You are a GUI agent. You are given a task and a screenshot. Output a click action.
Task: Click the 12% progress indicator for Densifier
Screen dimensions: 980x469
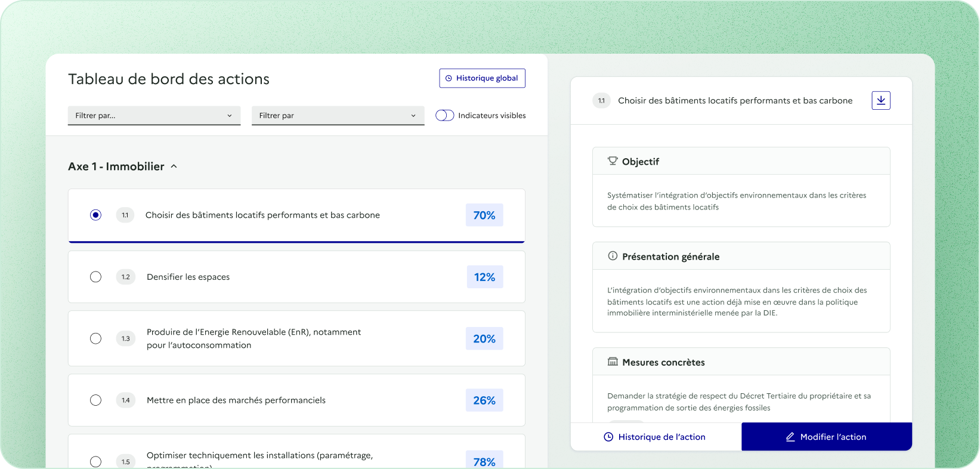pyautogui.click(x=484, y=277)
